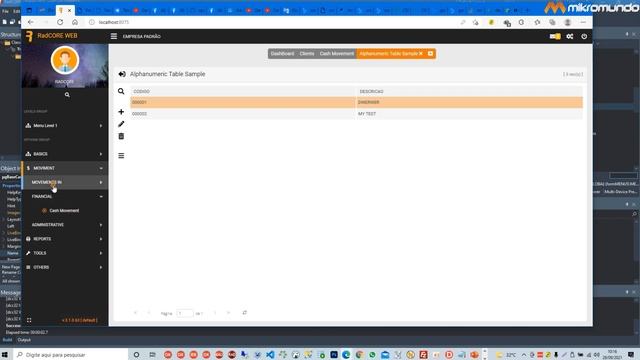
Task: Open browser profile avatar icon
Action: (567, 22)
